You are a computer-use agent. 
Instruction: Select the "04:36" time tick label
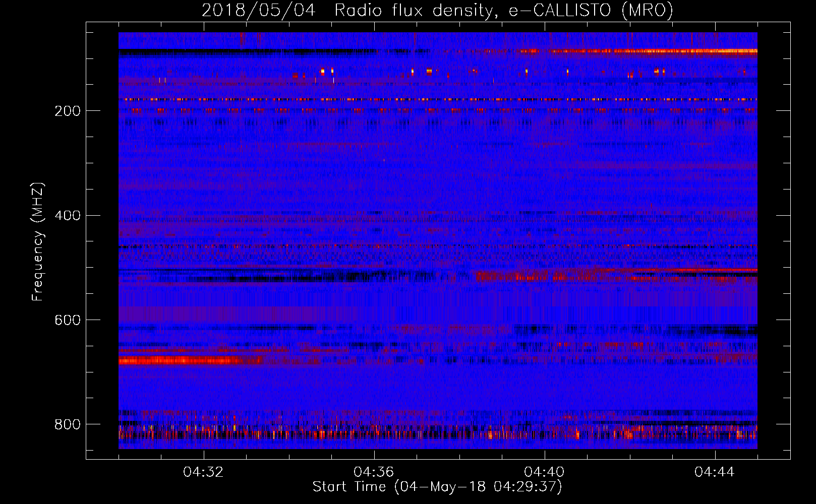(x=374, y=472)
